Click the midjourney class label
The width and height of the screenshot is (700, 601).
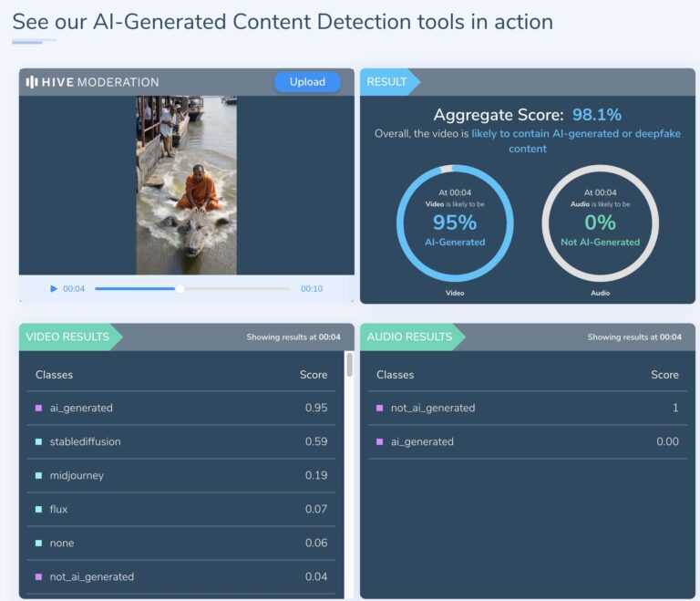77,475
